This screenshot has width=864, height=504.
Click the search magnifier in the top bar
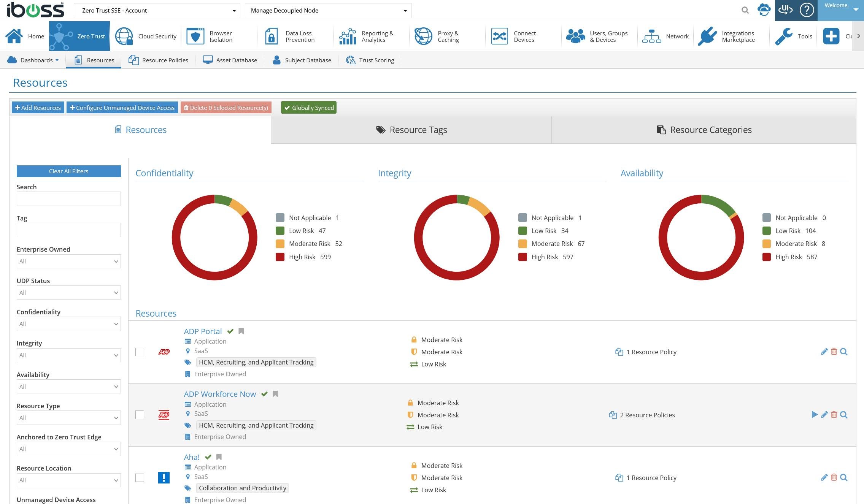(745, 10)
